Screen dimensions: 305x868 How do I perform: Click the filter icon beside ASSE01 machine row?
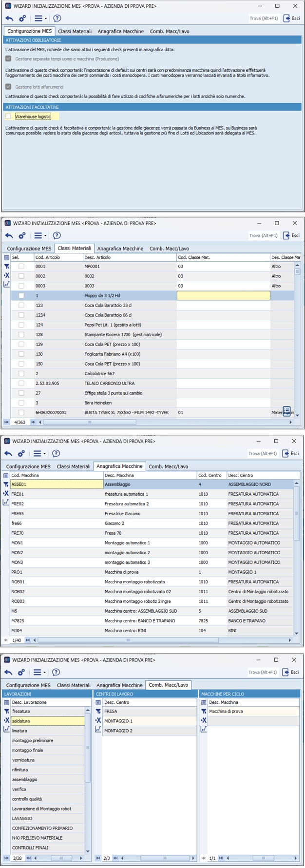[6, 484]
